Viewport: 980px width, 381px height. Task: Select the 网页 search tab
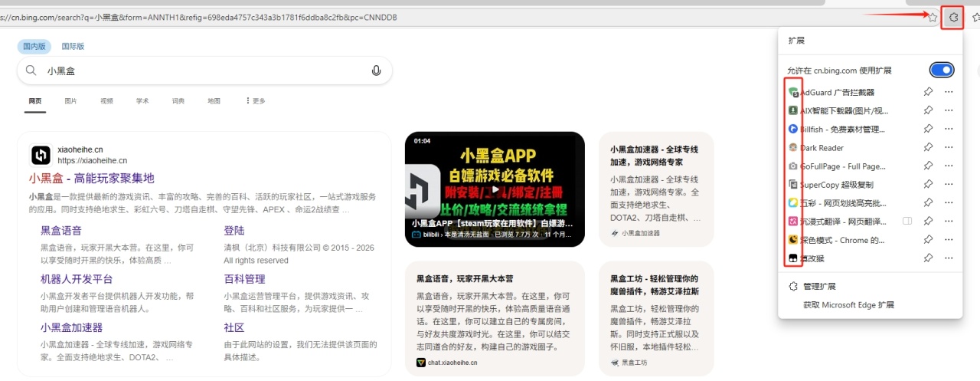[x=35, y=100]
